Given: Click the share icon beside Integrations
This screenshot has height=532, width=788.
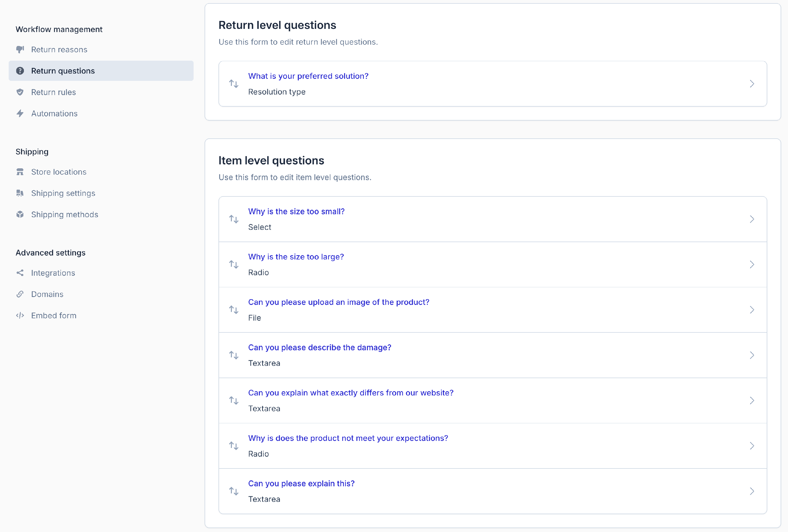Looking at the screenshot, I should (x=20, y=273).
